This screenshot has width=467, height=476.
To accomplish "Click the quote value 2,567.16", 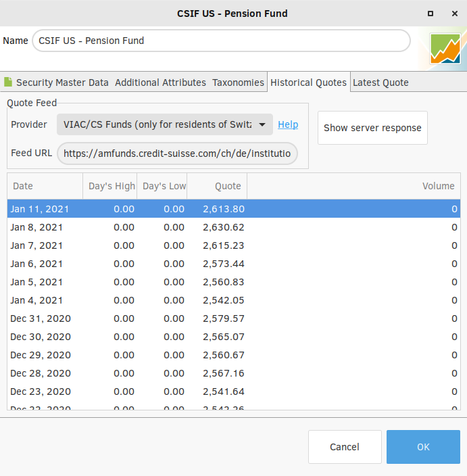I will (224, 373).
